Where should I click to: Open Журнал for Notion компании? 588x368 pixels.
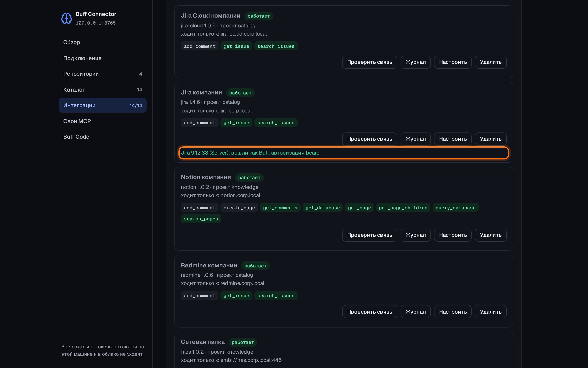[x=415, y=235]
